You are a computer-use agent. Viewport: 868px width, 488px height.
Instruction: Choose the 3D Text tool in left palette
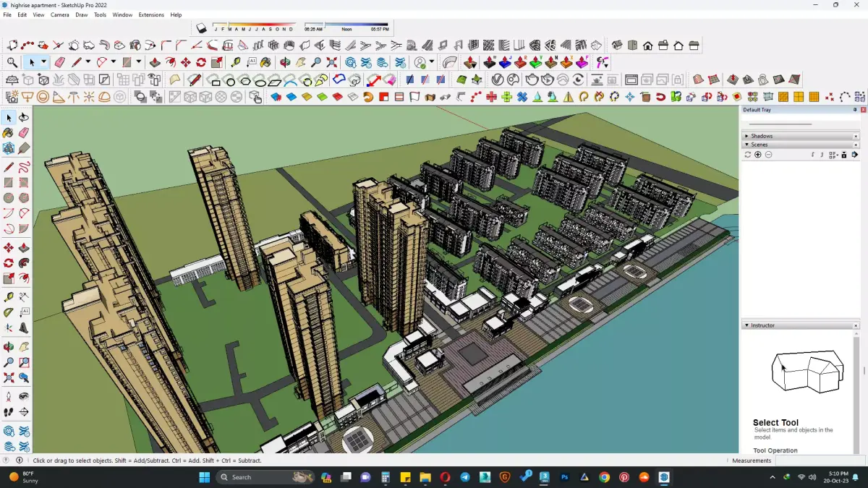click(x=24, y=328)
